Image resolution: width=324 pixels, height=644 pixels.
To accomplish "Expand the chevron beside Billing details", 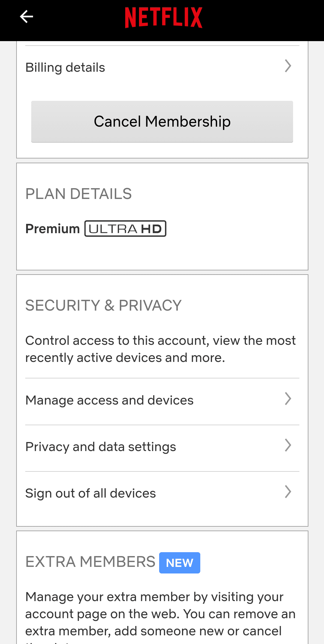I will click(288, 66).
